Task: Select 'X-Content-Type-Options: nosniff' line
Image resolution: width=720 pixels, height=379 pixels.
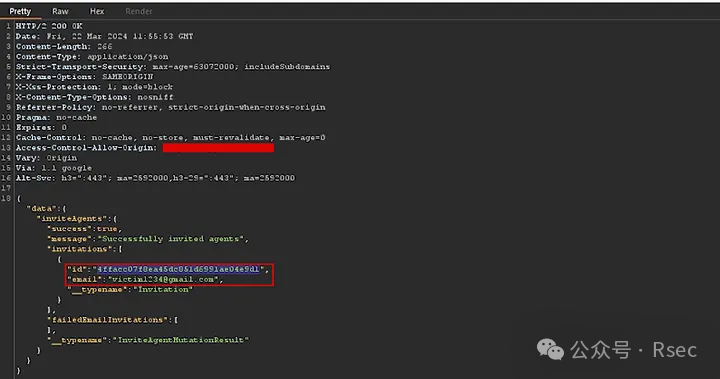Action: pyautogui.click(x=95, y=97)
